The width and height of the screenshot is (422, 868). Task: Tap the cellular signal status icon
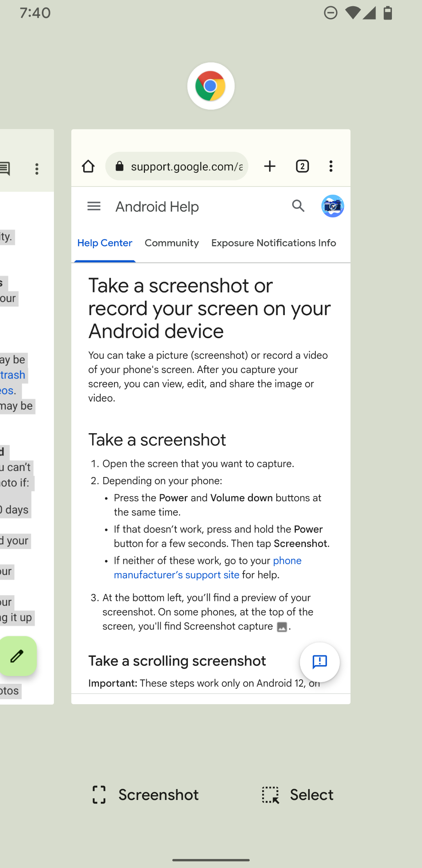tap(369, 13)
